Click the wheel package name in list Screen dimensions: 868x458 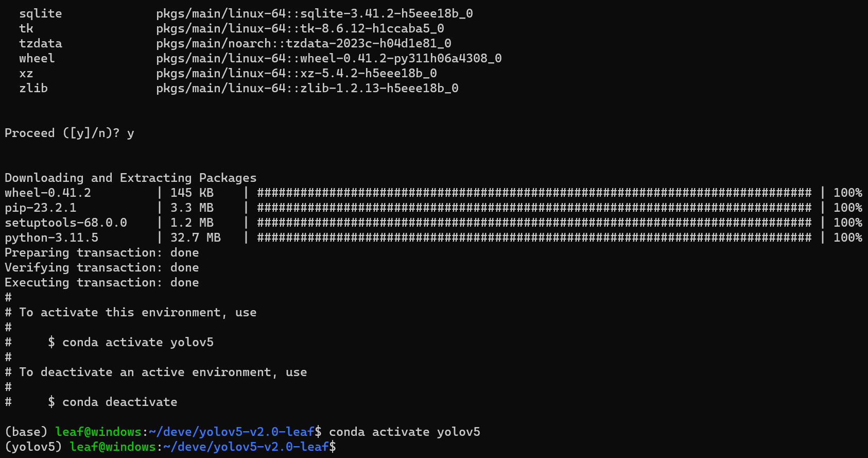coord(37,58)
